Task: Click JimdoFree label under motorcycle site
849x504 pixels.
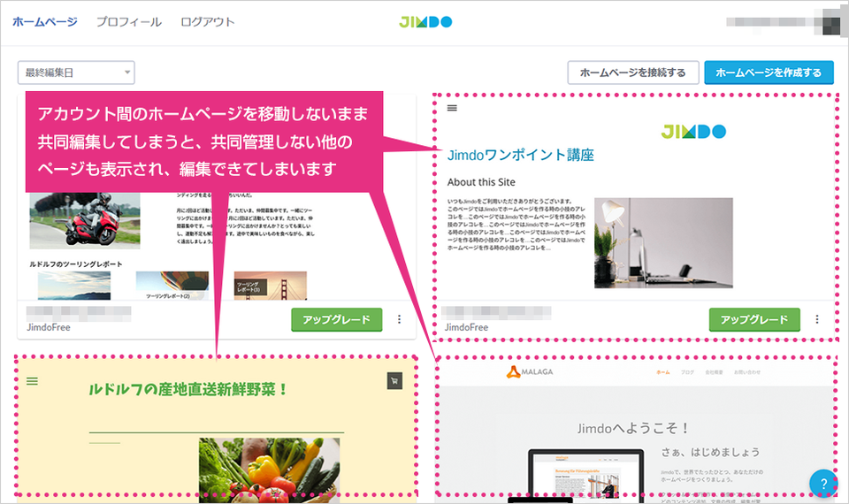Action: pyautogui.click(x=48, y=327)
